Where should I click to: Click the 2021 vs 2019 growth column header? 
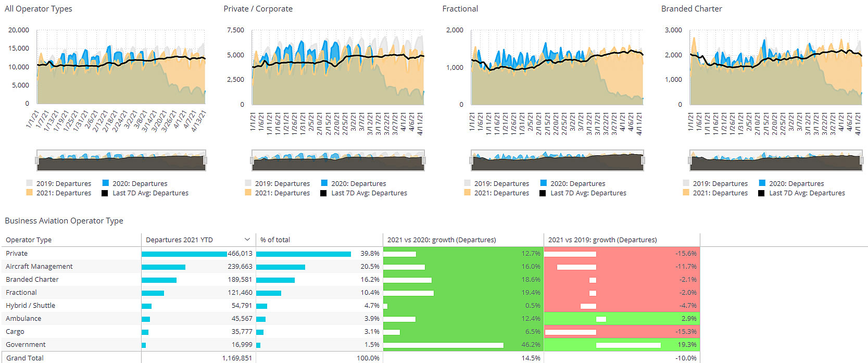[x=602, y=240]
